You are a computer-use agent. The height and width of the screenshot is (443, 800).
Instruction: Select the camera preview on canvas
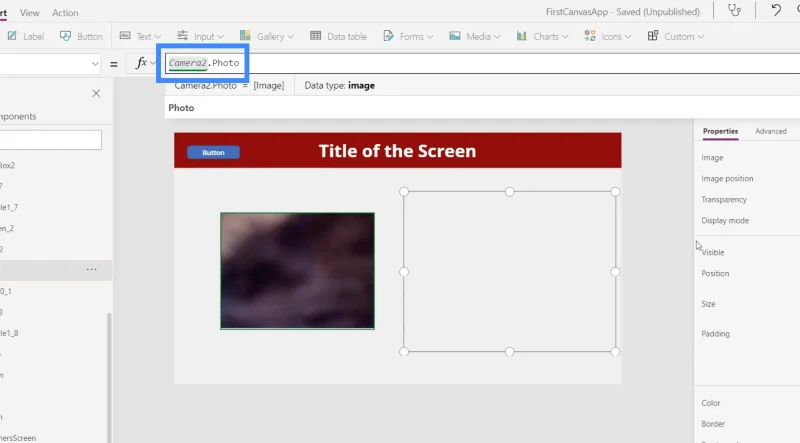click(297, 271)
